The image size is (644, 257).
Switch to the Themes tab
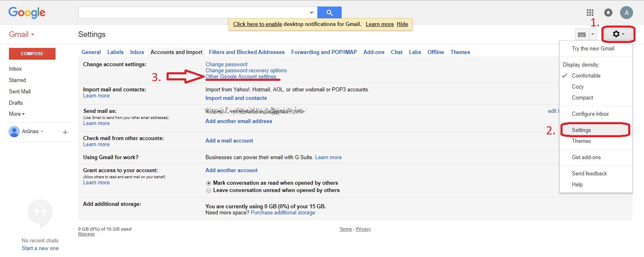tap(460, 52)
